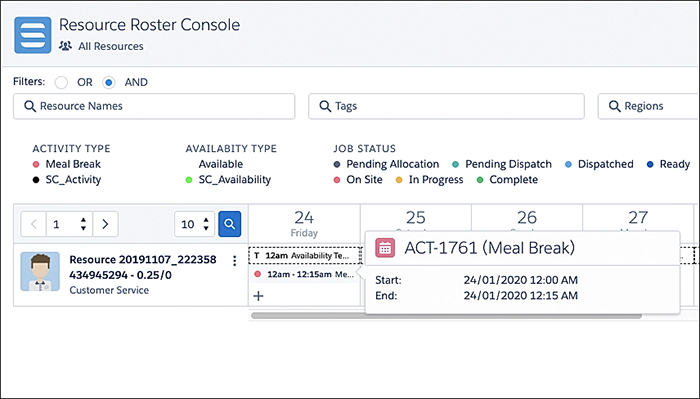Click the 12am Availability Template entry
This screenshot has height=399, width=700.
point(304,256)
